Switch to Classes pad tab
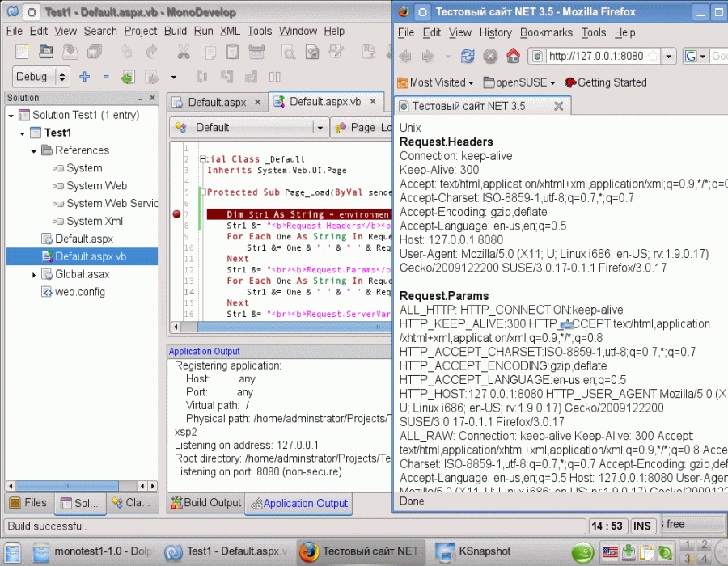728x566 pixels. [131, 503]
